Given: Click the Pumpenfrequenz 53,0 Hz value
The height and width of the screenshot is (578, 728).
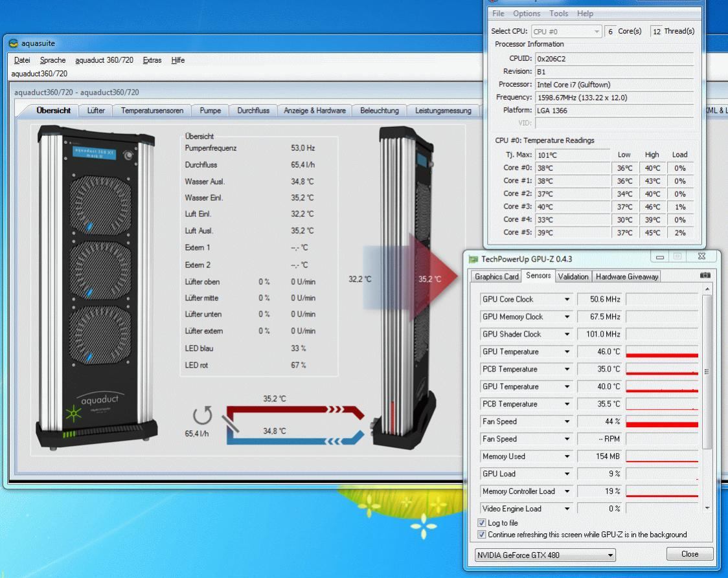Looking at the screenshot, I should 302,148.
